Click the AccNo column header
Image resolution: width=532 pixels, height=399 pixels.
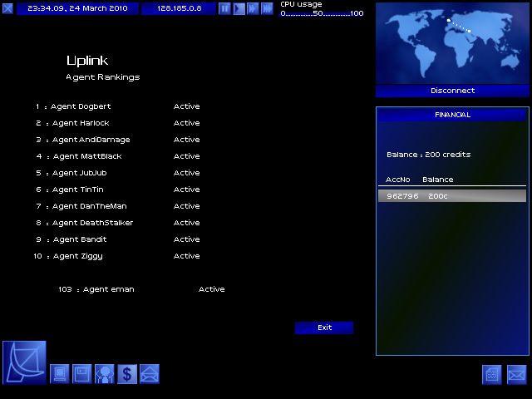click(x=397, y=180)
